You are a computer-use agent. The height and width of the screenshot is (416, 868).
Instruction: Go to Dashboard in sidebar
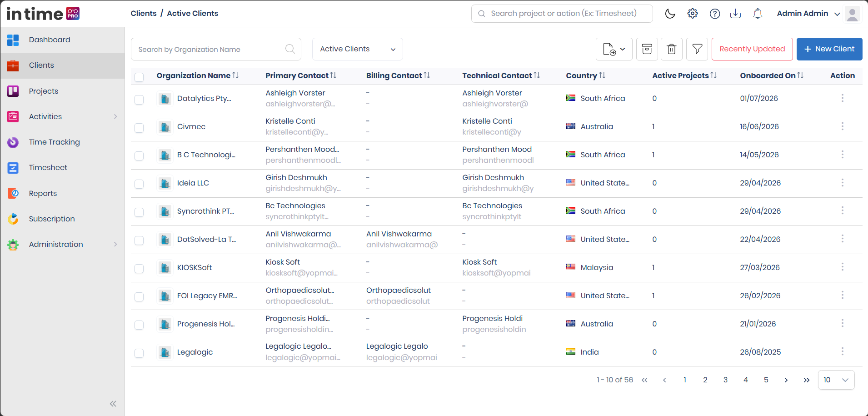pyautogui.click(x=63, y=40)
